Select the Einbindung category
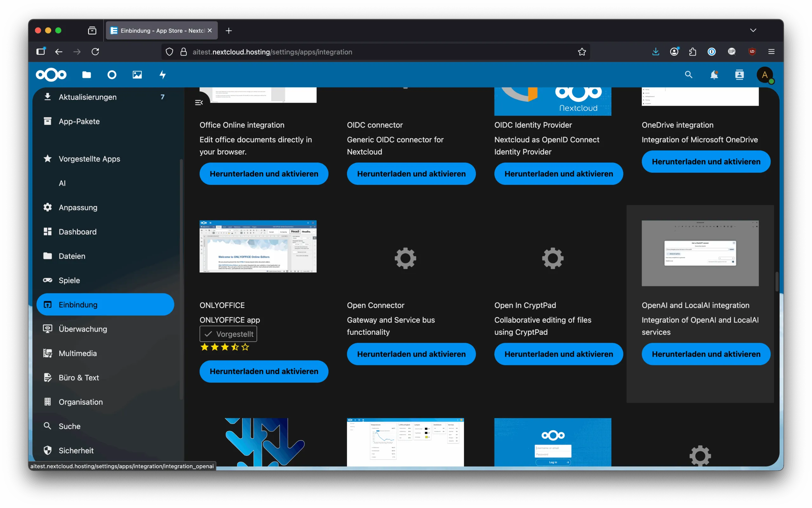This screenshot has width=812, height=508. coord(105,304)
